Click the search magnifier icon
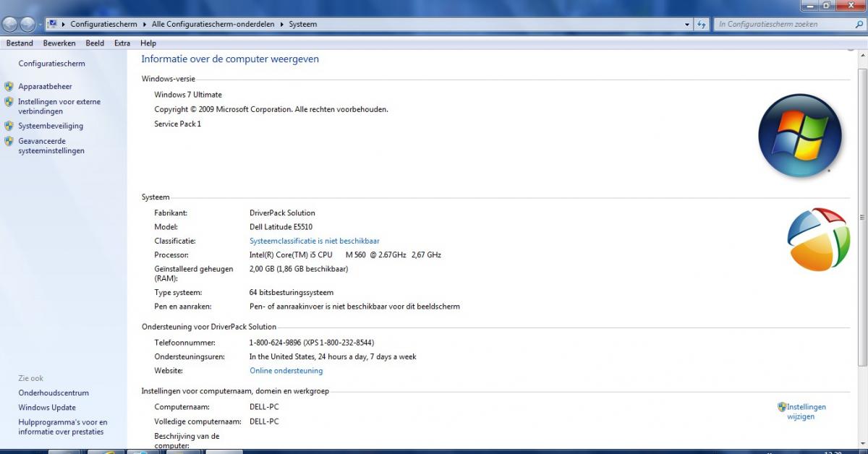Viewport: 868px width, 454px height. 859,24
